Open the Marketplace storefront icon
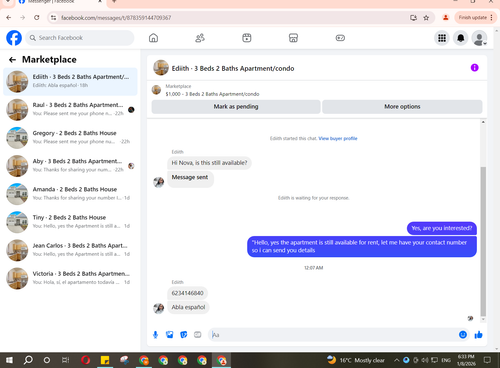The height and width of the screenshot is (368, 500). pos(293,38)
